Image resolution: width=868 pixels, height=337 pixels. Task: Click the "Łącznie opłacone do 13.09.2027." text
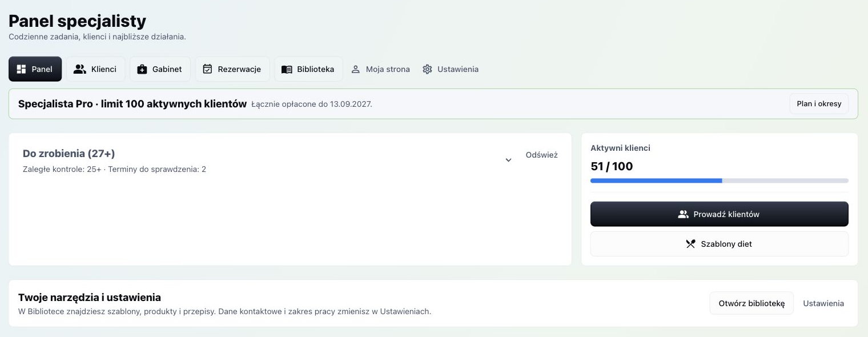tap(312, 105)
